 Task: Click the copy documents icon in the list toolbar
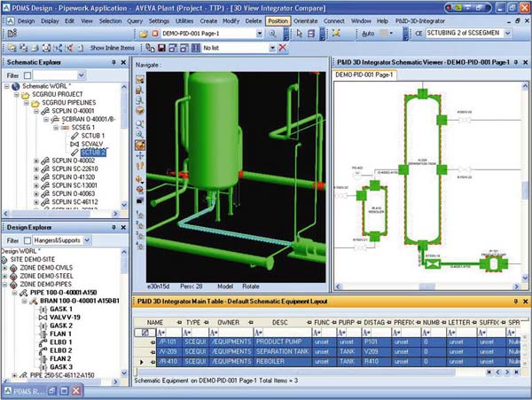click(x=150, y=48)
